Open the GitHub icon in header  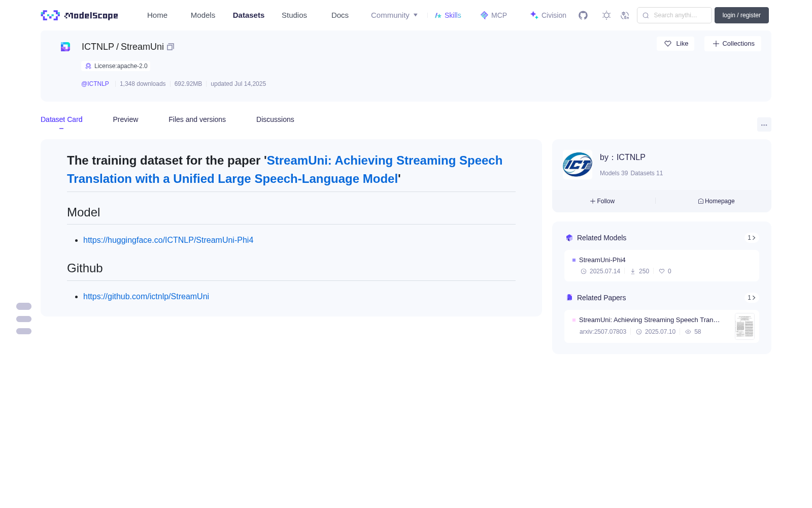[583, 15]
